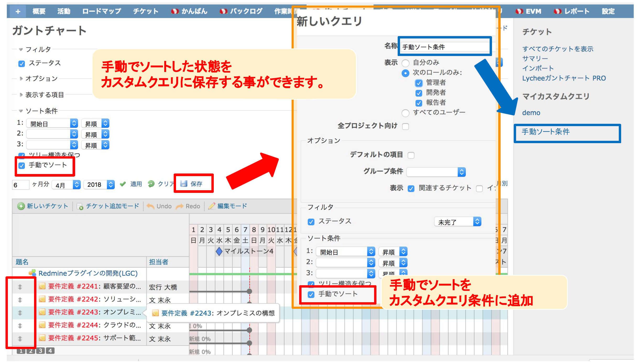Open the 設定 tab

click(608, 11)
